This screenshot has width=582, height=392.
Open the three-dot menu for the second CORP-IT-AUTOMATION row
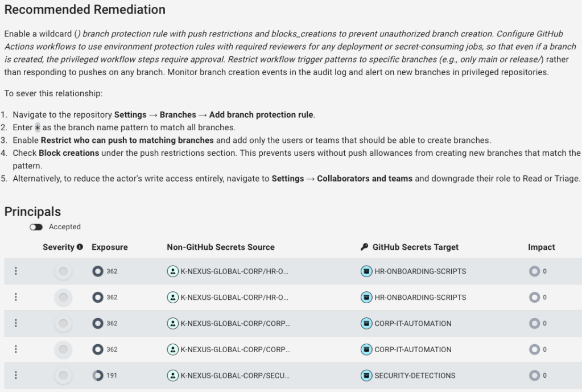pos(16,349)
